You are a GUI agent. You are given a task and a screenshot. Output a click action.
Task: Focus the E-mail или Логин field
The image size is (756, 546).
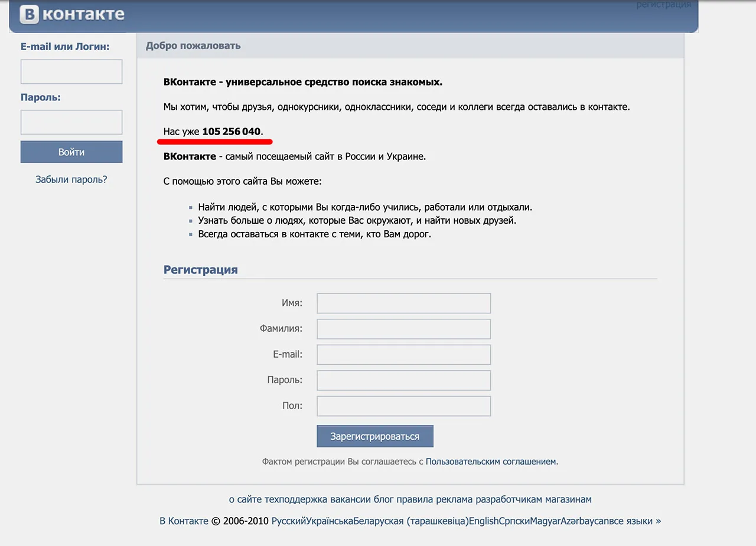pos(71,71)
